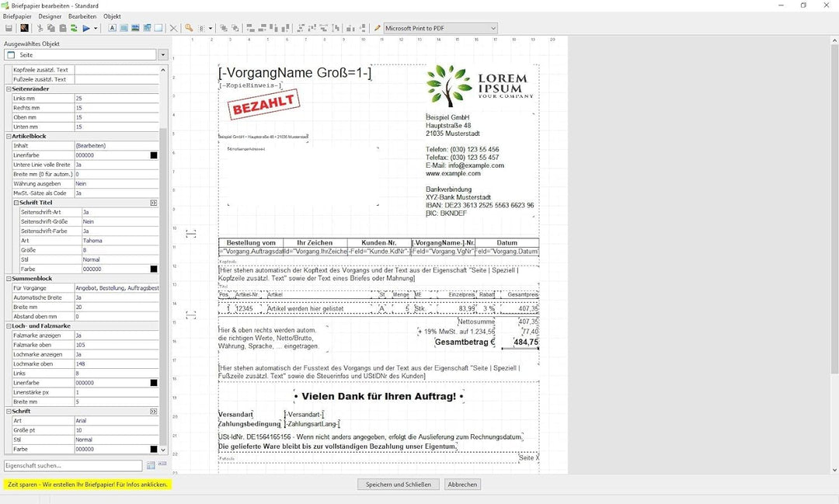Click the blue play preview arrow
This screenshot has width=839, height=504.
[86, 28]
